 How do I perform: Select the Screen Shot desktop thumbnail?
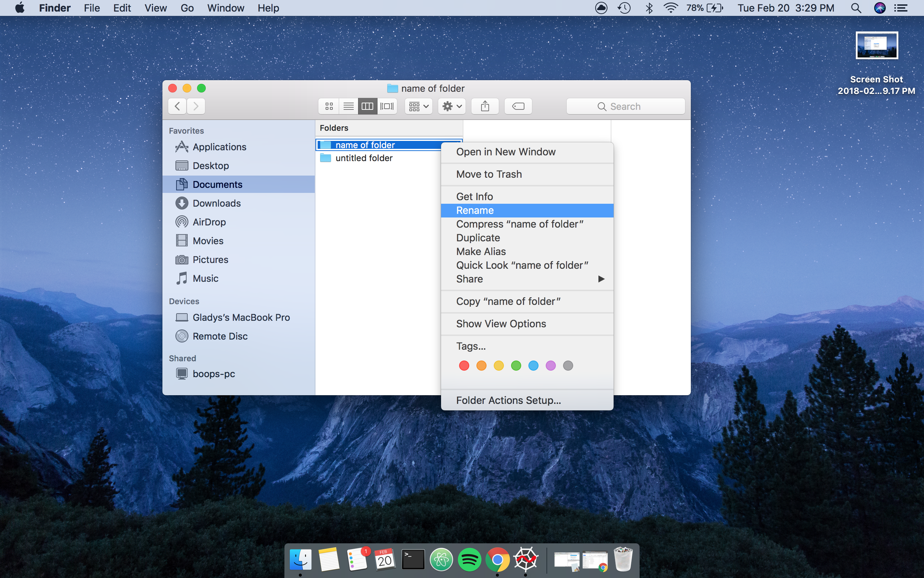click(x=877, y=46)
